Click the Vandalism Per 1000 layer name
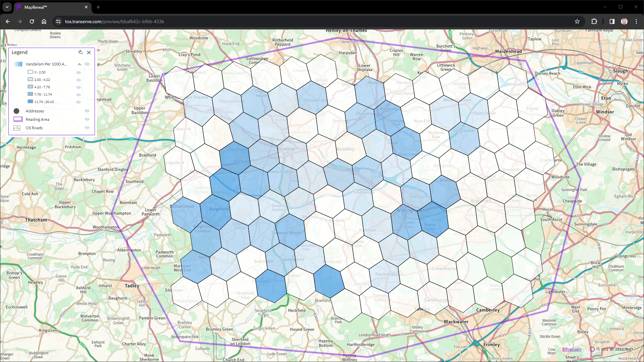The image size is (644, 362). click(47, 64)
